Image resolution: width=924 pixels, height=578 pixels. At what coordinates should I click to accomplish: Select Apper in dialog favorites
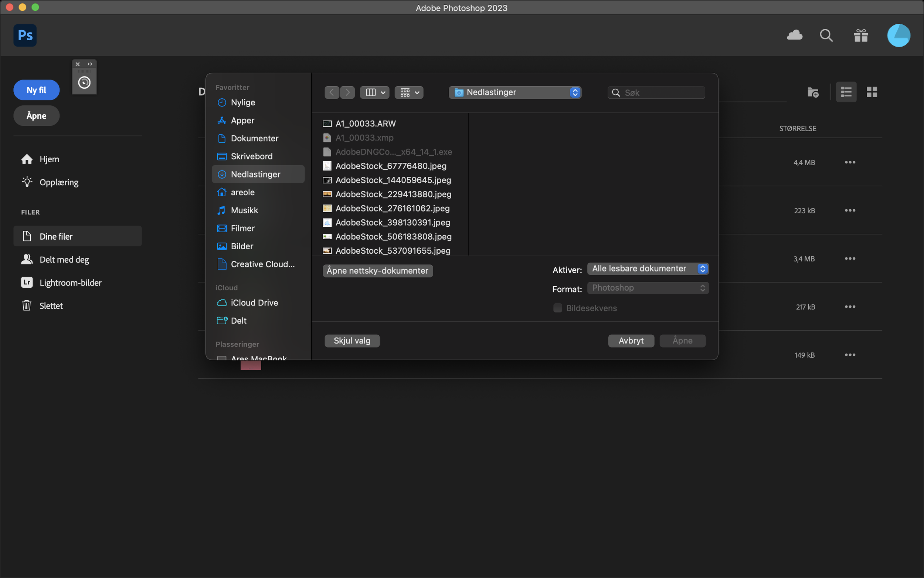(258, 121)
